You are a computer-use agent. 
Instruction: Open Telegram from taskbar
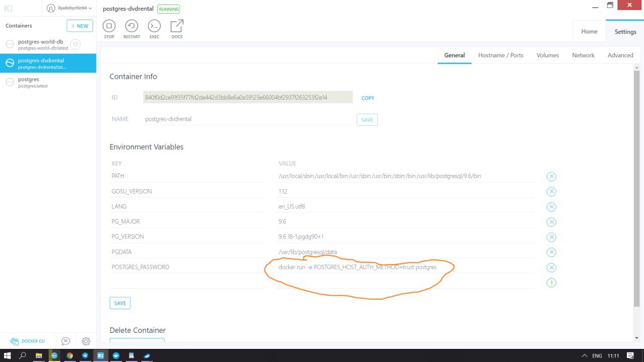[x=85, y=355]
